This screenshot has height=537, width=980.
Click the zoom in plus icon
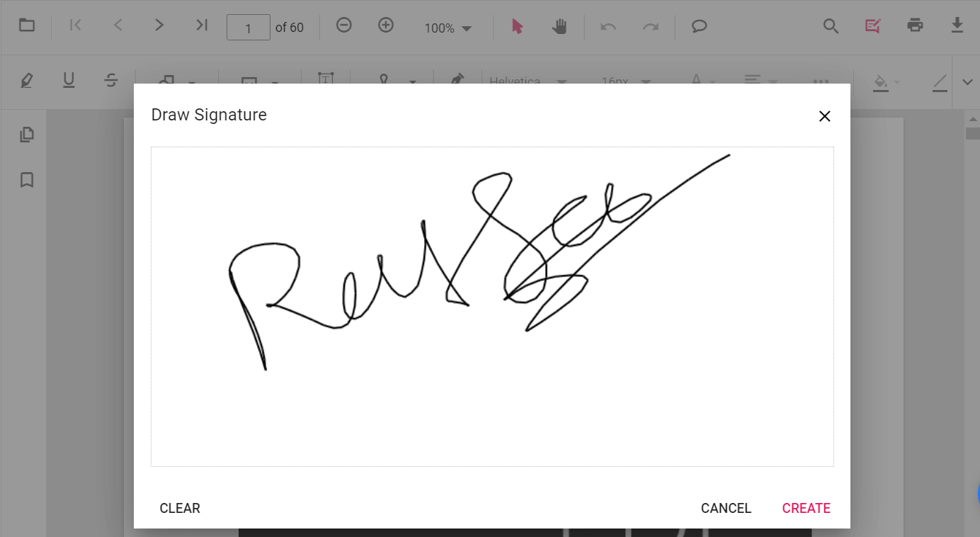coord(386,26)
